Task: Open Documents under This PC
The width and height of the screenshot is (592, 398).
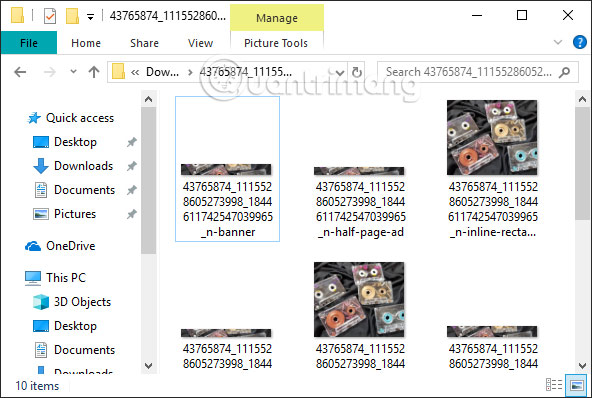Action: pos(74,350)
